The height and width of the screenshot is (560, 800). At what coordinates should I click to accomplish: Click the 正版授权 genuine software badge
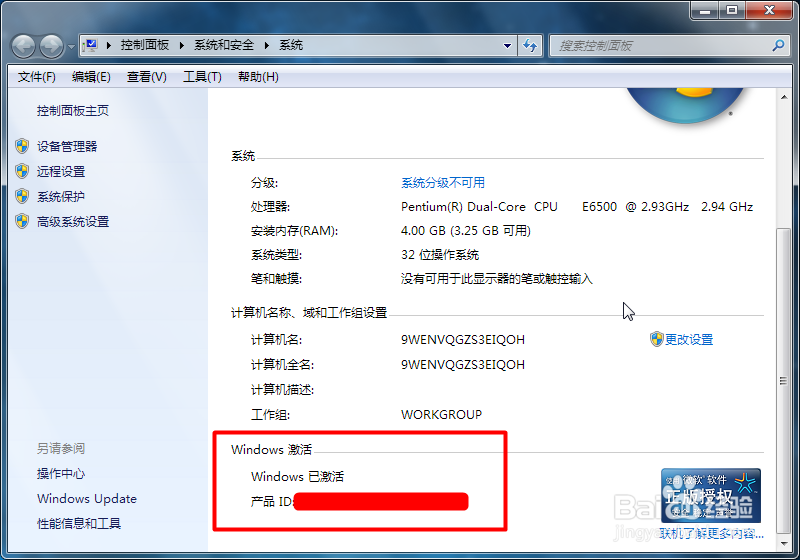(711, 495)
